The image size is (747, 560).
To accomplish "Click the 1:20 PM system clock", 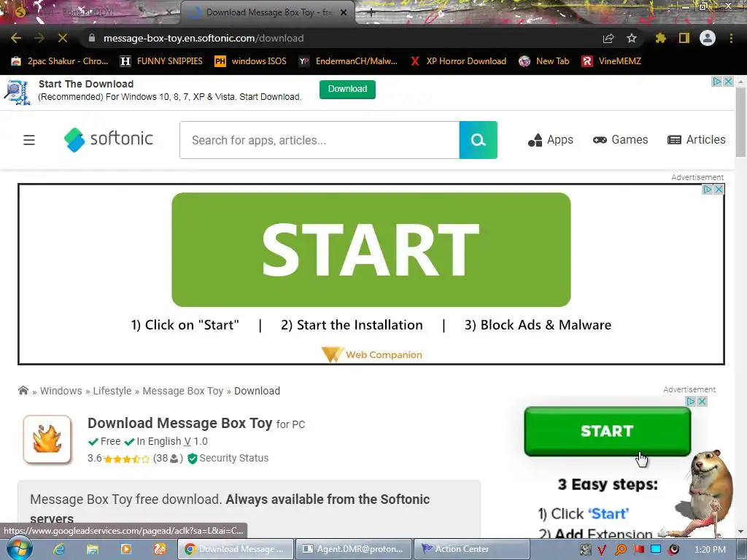I will click(710, 550).
